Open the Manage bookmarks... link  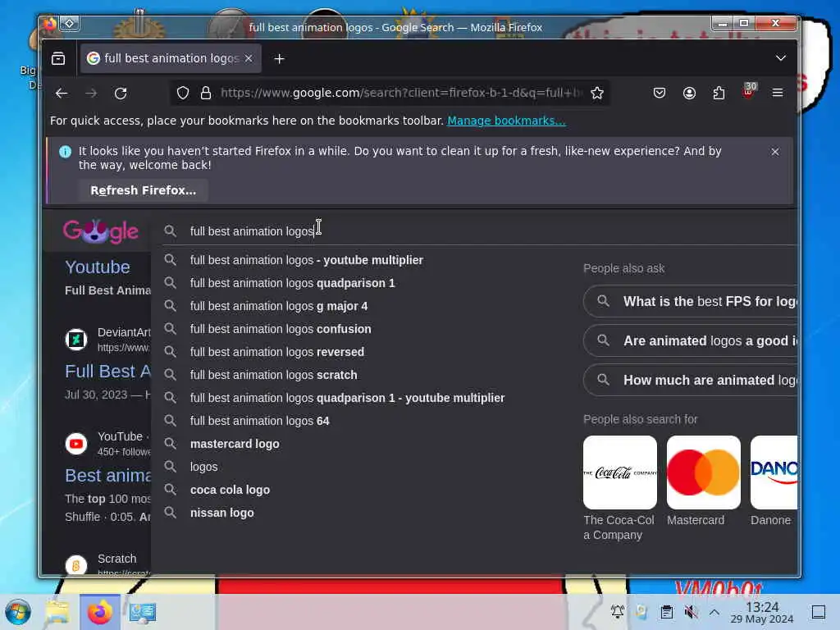click(x=506, y=121)
